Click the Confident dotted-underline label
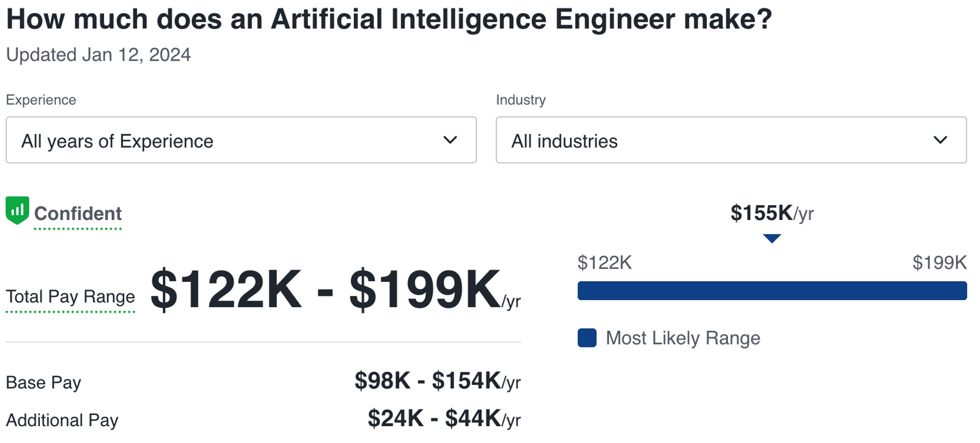This screenshot has width=980, height=443. click(78, 214)
